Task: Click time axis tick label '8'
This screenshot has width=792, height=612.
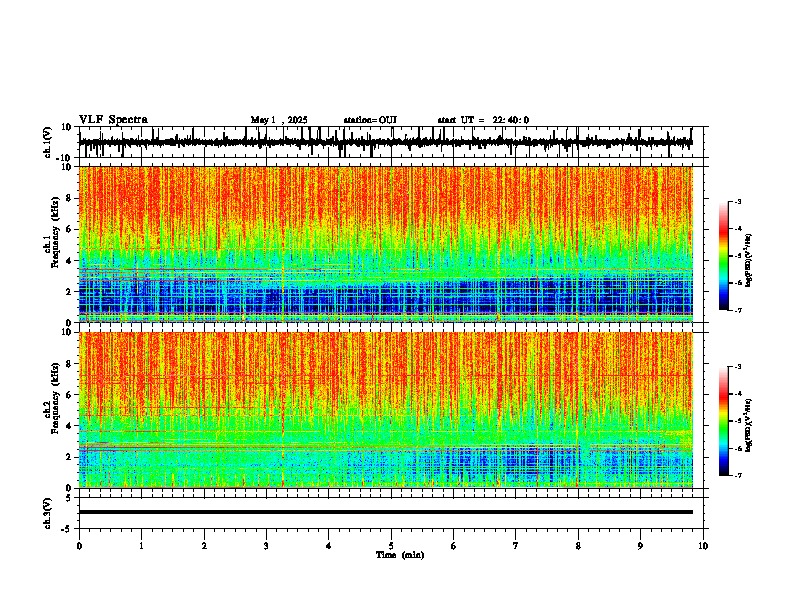Action: click(578, 546)
